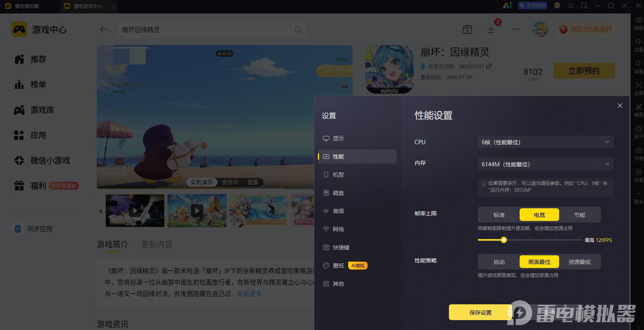Image resolution: width=644 pixels, height=330 pixels.
Task: Choose 资源最低 performance strategy
Action: coord(580,262)
